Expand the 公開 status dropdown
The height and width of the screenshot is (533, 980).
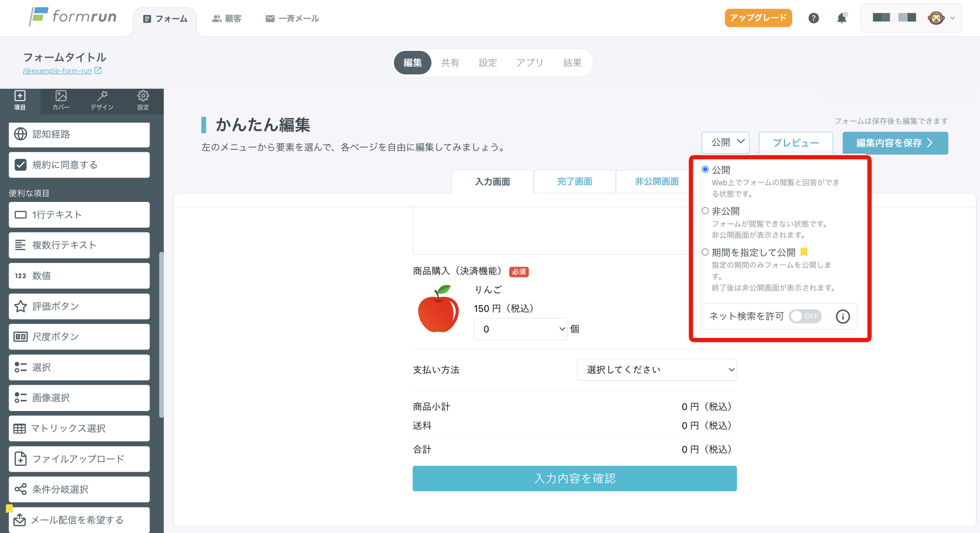click(x=725, y=143)
